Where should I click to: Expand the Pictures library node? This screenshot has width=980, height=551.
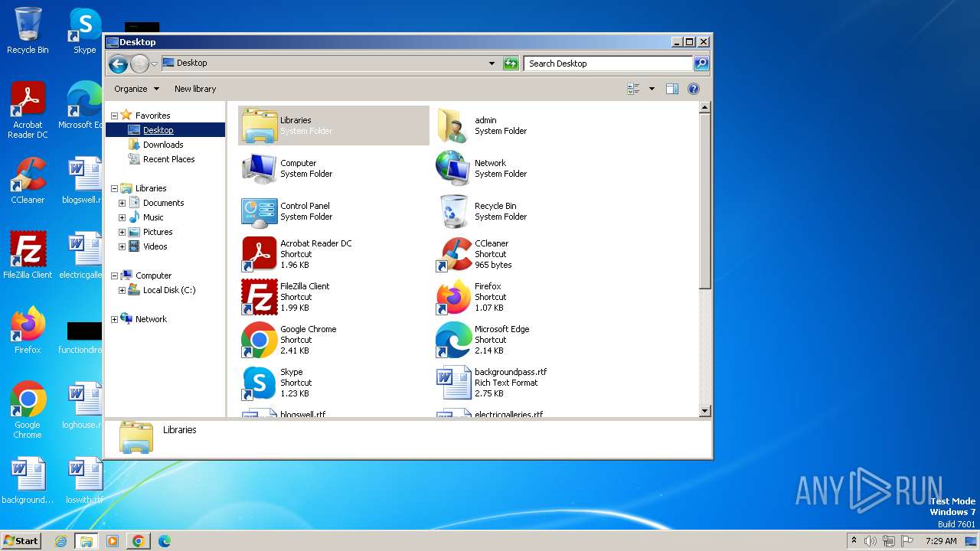tap(122, 232)
